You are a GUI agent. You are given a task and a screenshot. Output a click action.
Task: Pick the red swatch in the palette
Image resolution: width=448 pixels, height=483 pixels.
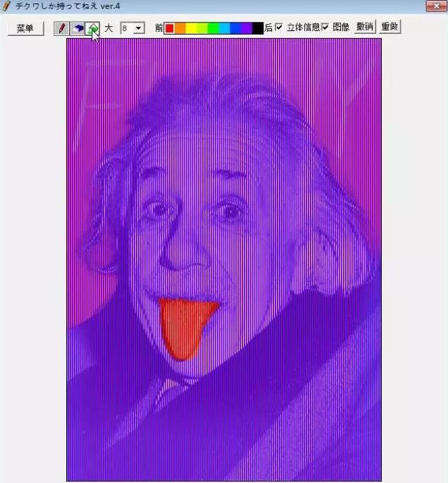pyautogui.click(x=169, y=28)
